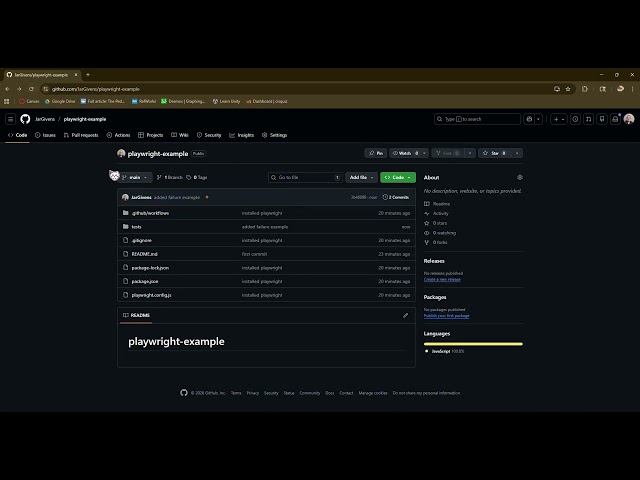Open the repository Settings tab

click(274, 135)
